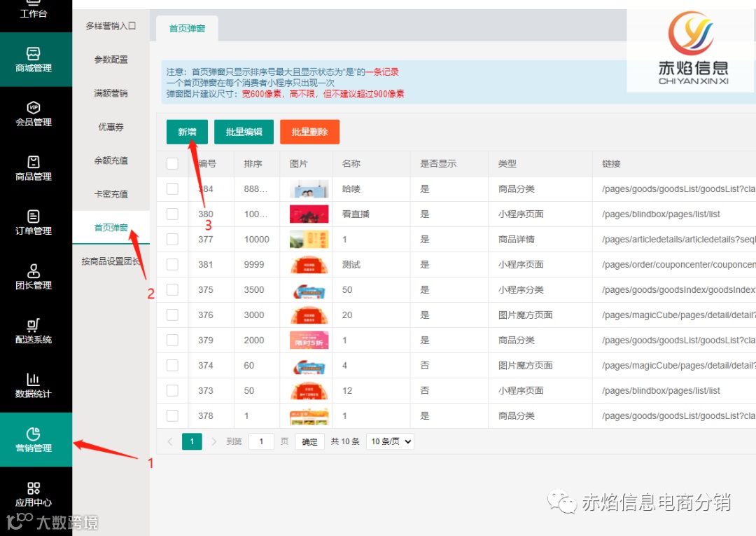Screen dimensions: 756x536
Task: Click the 批量删除 button
Action: (x=309, y=132)
